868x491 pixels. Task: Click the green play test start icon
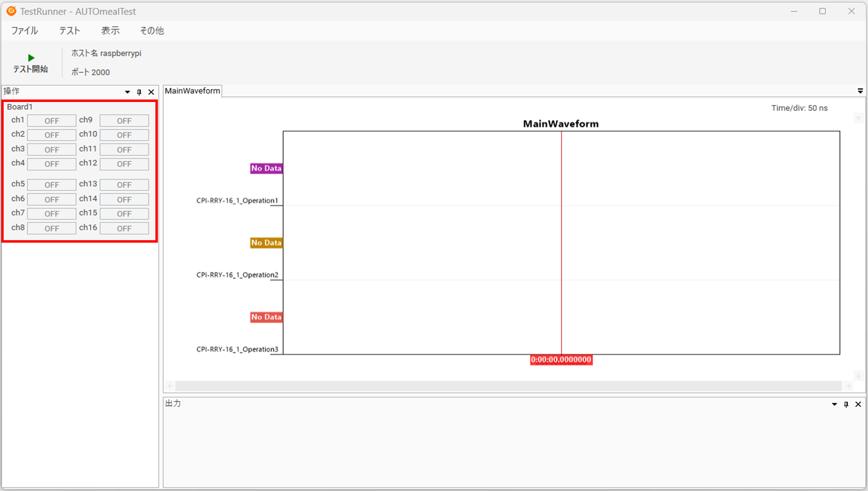31,58
